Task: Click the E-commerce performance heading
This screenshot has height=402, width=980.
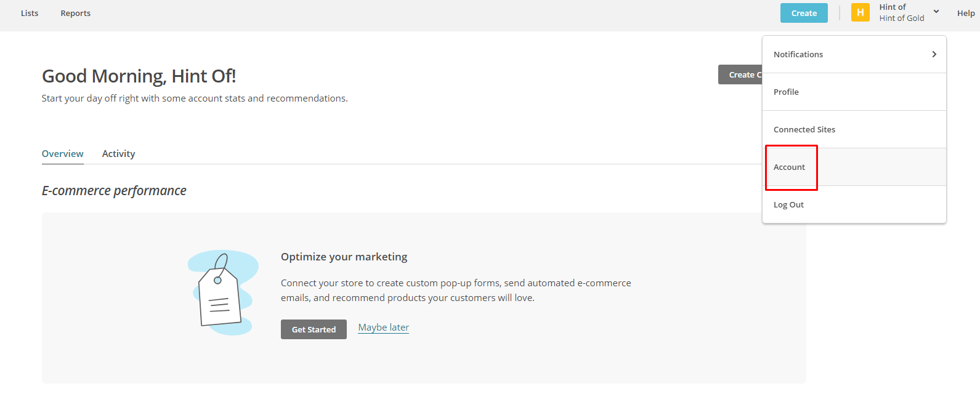Action: click(x=114, y=191)
